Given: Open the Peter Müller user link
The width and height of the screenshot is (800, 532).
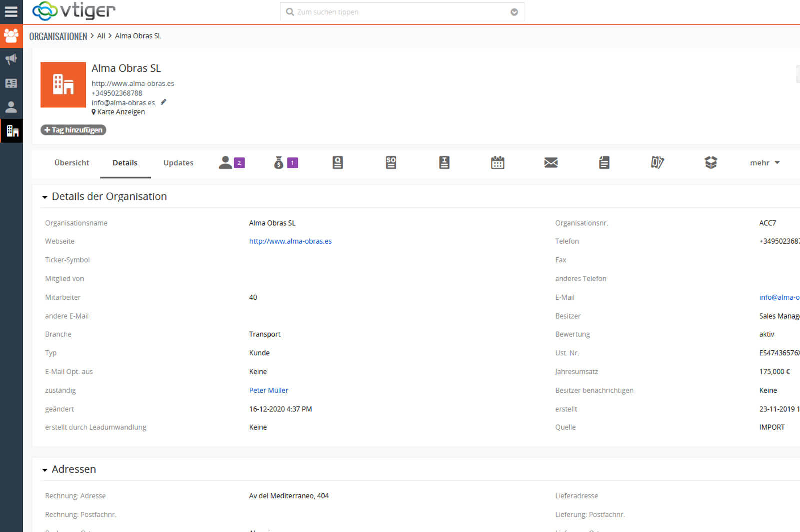Looking at the screenshot, I should click(268, 390).
